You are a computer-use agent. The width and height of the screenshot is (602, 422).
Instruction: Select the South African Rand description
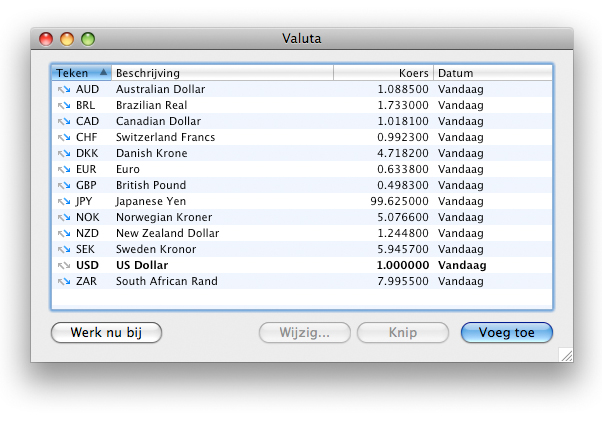click(x=167, y=281)
